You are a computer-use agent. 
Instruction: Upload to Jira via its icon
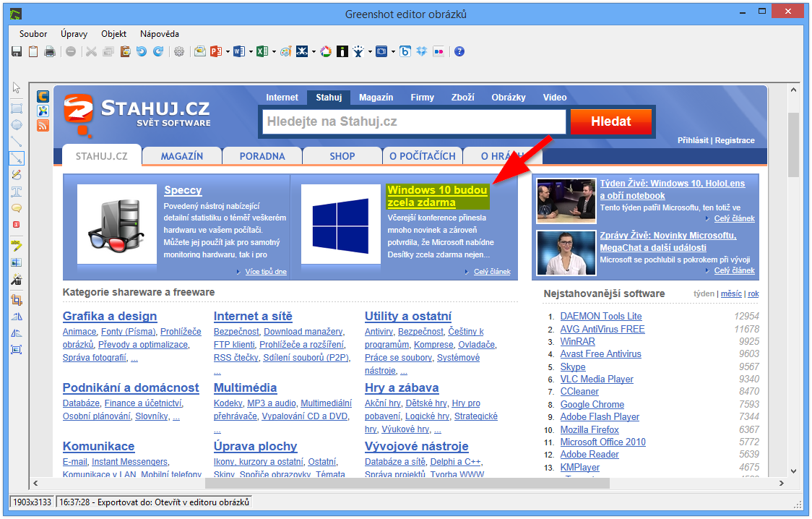pos(358,51)
